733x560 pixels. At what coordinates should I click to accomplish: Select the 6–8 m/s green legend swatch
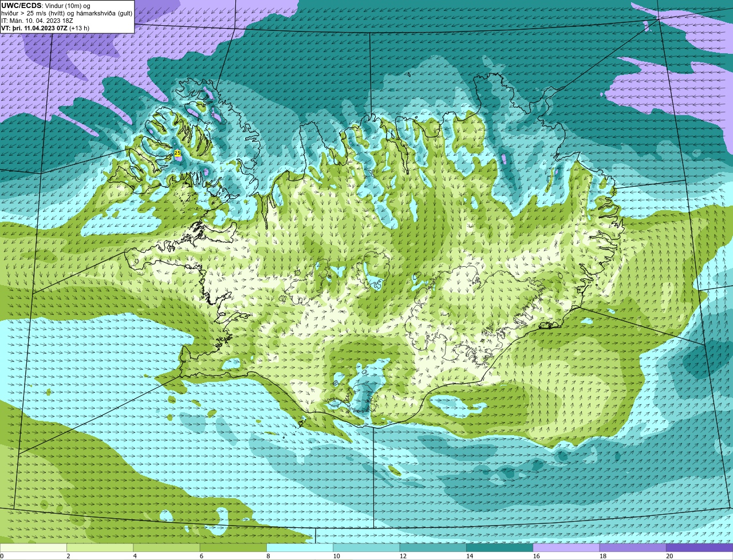(x=233, y=547)
